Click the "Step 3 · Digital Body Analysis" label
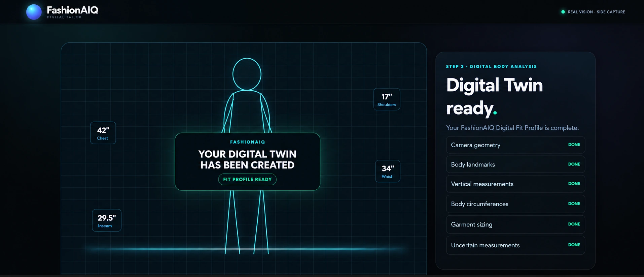The height and width of the screenshot is (277, 644). (491, 66)
